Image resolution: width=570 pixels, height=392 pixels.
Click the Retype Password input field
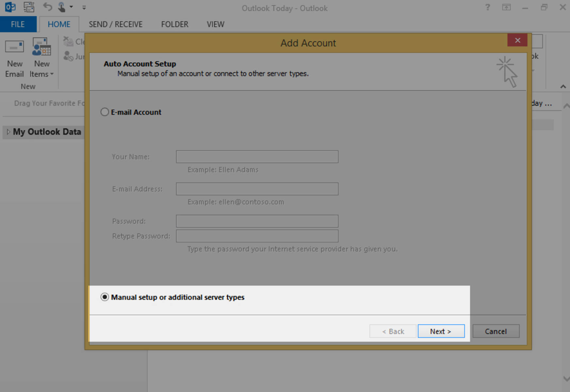coord(257,236)
